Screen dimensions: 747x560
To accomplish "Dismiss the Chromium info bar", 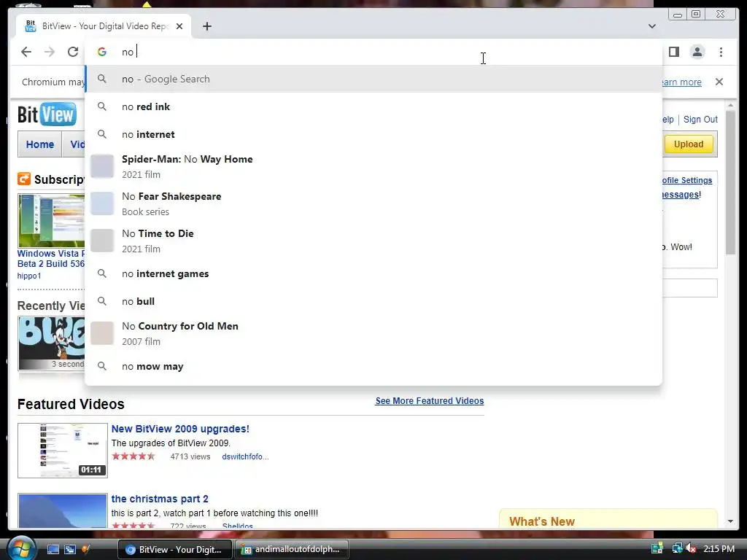I will [719, 82].
